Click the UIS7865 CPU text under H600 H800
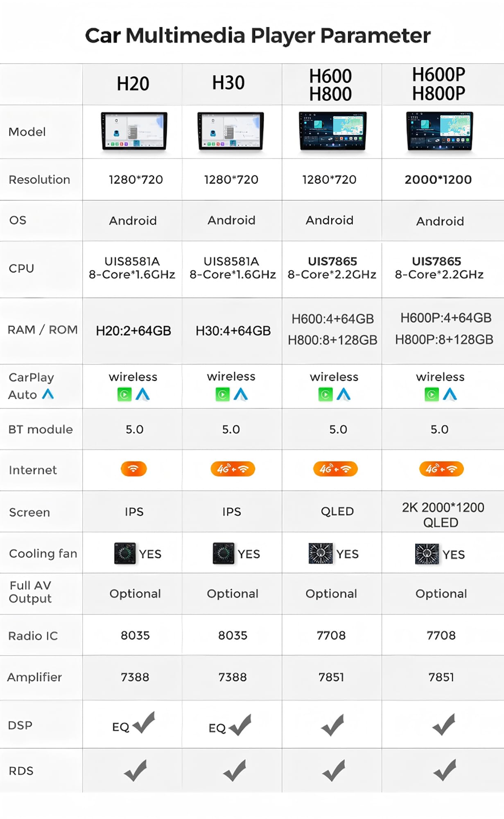This screenshot has height=819, width=504. 332,261
